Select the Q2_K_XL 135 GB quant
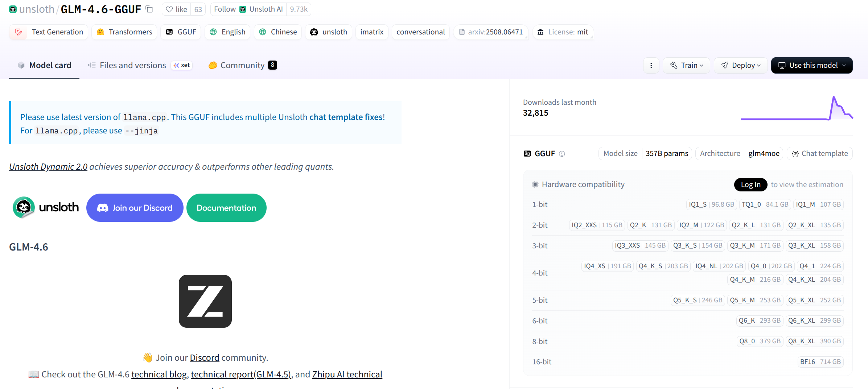The image size is (868, 389). (x=814, y=225)
